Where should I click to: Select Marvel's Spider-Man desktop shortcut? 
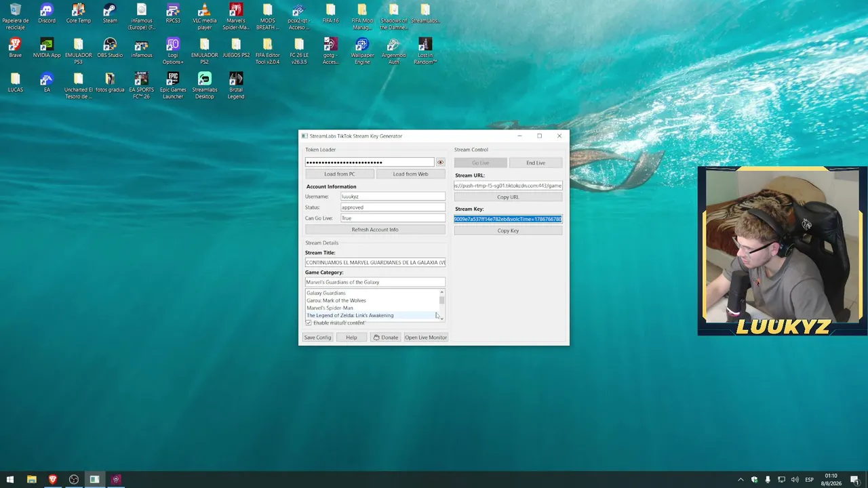coord(236,17)
